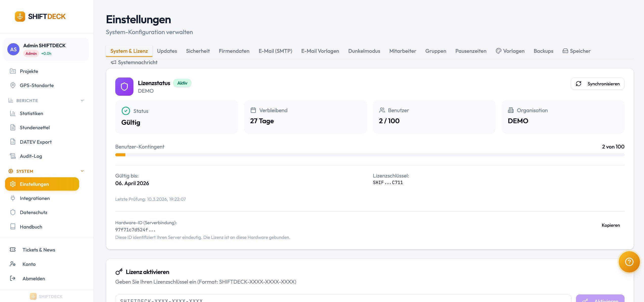
Task: Open the Audit-Log page
Action: pyautogui.click(x=31, y=156)
